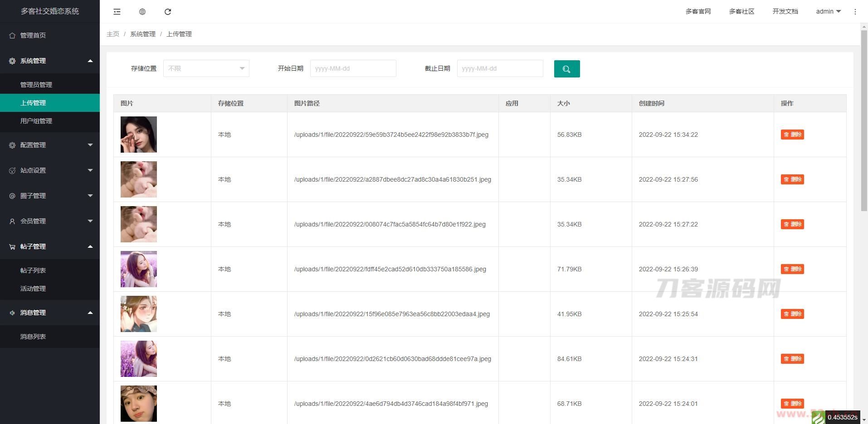Delete the 56.83KB image entry
This screenshot has width=868, height=424.
click(792, 135)
